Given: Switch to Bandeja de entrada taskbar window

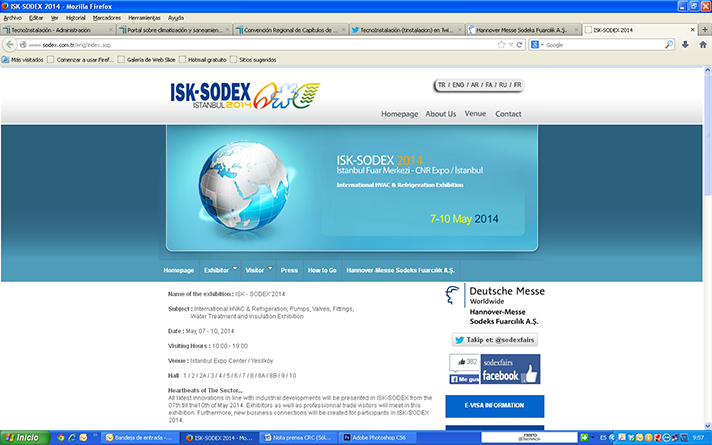Looking at the screenshot, I should tap(138, 438).
